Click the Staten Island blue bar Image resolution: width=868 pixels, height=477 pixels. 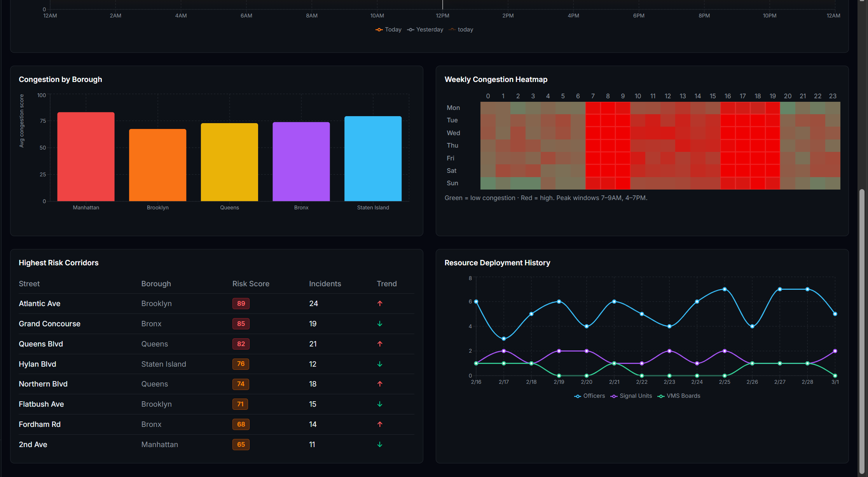[373, 158]
